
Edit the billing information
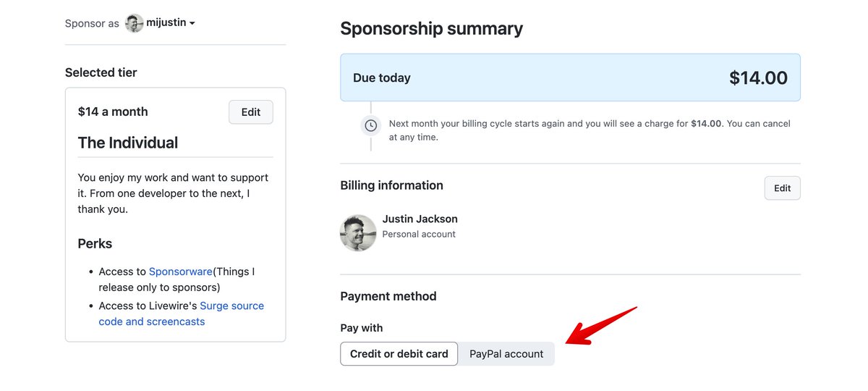pyautogui.click(x=782, y=188)
